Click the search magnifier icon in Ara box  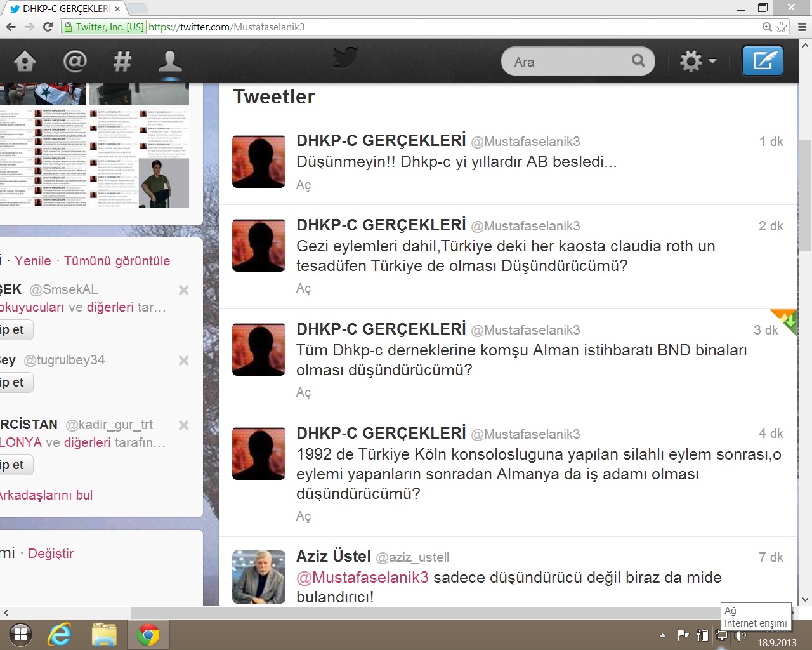638,61
